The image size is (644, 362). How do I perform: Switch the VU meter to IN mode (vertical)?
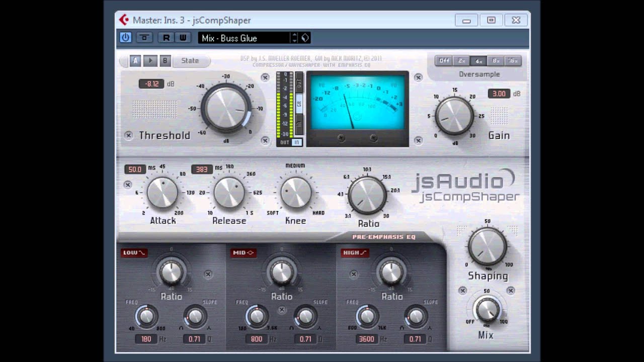click(x=299, y=125)
